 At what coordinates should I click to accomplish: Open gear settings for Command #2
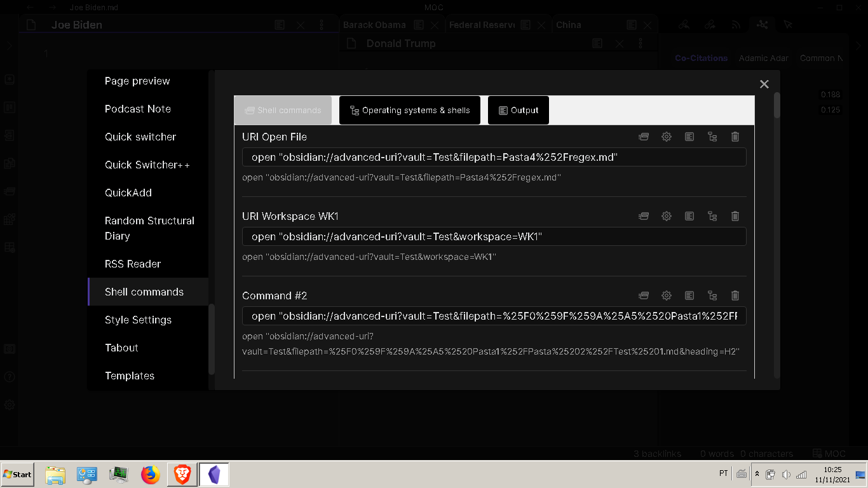(667, 295)
